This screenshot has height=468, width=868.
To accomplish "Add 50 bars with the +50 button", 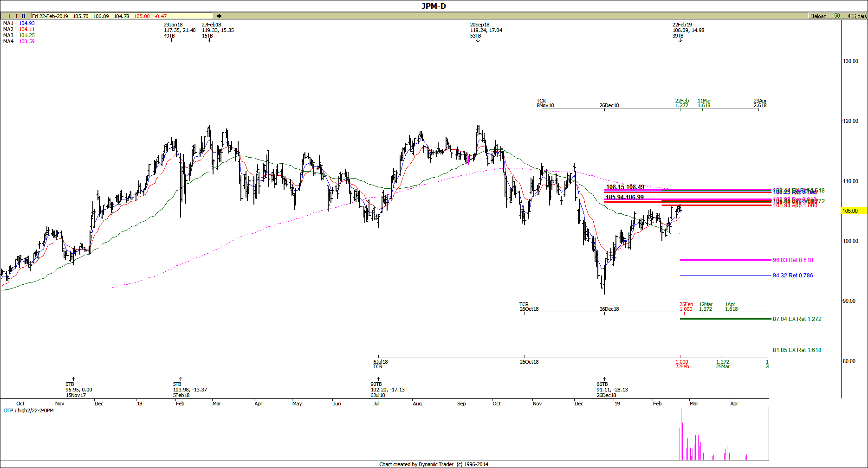I will (836, 16).
